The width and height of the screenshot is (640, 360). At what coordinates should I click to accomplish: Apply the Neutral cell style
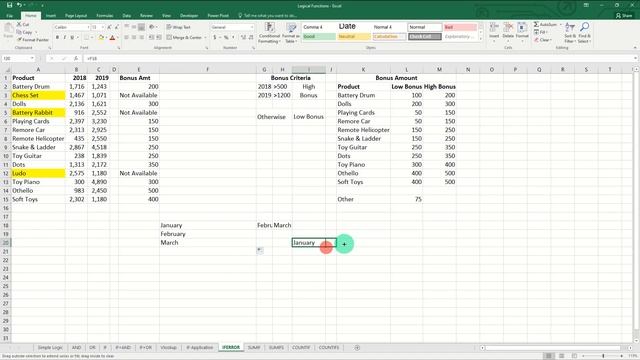click(354, 37)
